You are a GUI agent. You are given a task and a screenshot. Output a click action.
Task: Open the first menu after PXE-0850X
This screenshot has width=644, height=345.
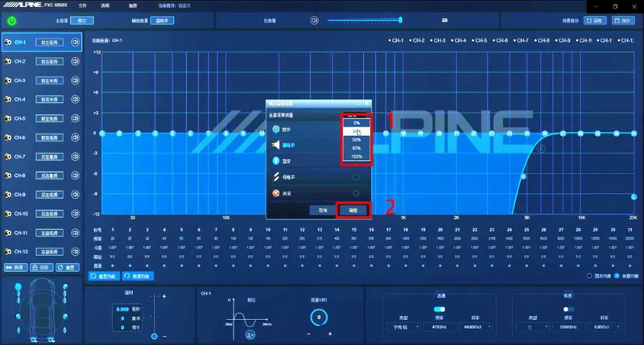click(x=83, y=6)
